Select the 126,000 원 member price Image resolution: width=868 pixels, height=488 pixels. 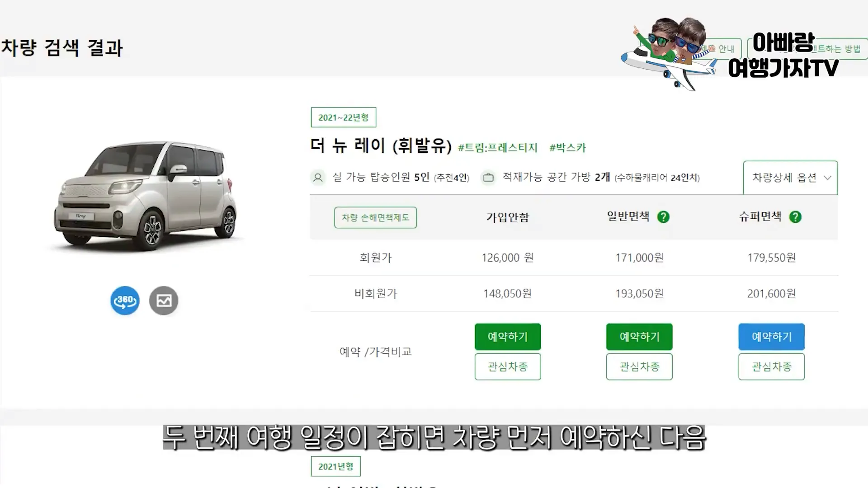pos(508,258)
